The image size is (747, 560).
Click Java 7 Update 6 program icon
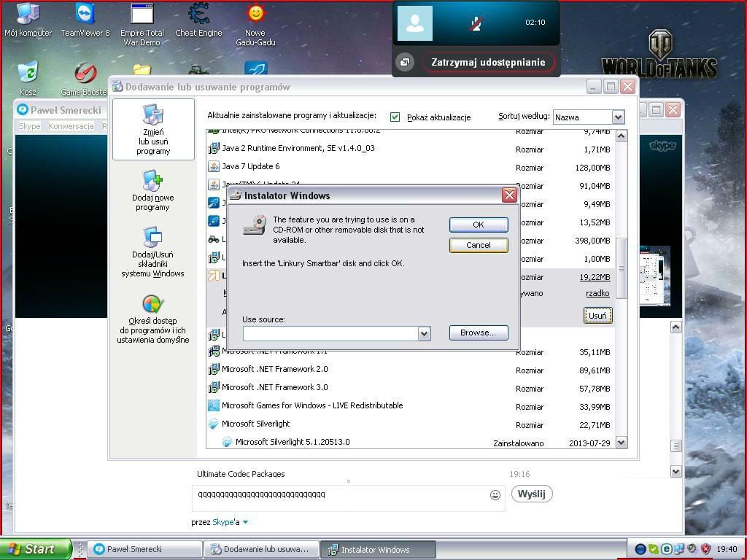214,167
